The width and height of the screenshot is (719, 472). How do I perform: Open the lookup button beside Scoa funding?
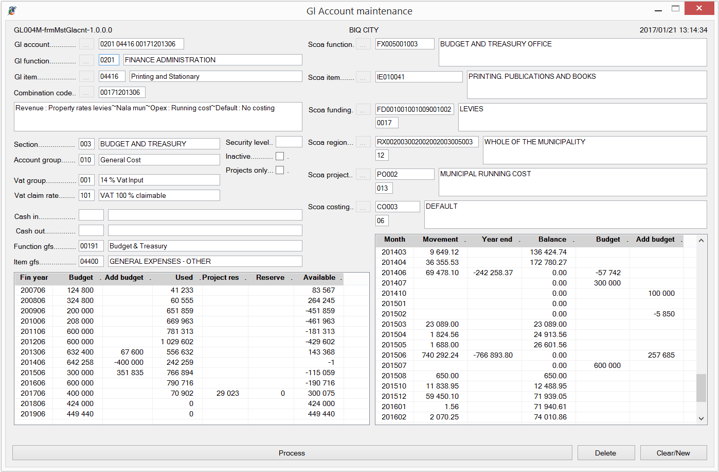point(363,110)
